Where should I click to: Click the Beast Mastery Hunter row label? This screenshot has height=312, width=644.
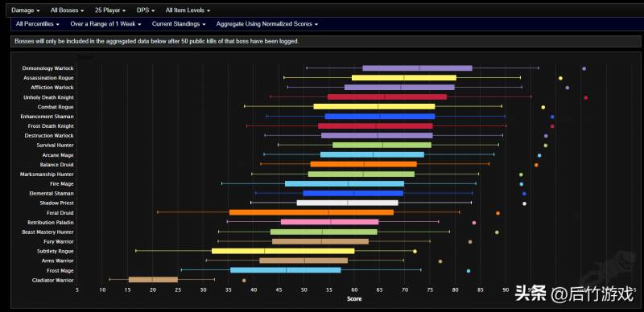pyautogui.click(x=47, y=232)
